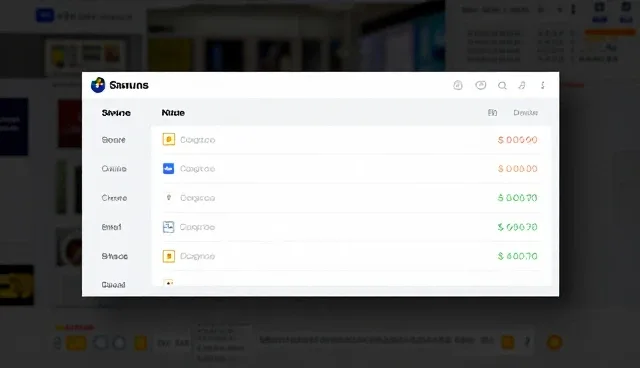Click the bold "Nitue" column header

tap(173, 113)
